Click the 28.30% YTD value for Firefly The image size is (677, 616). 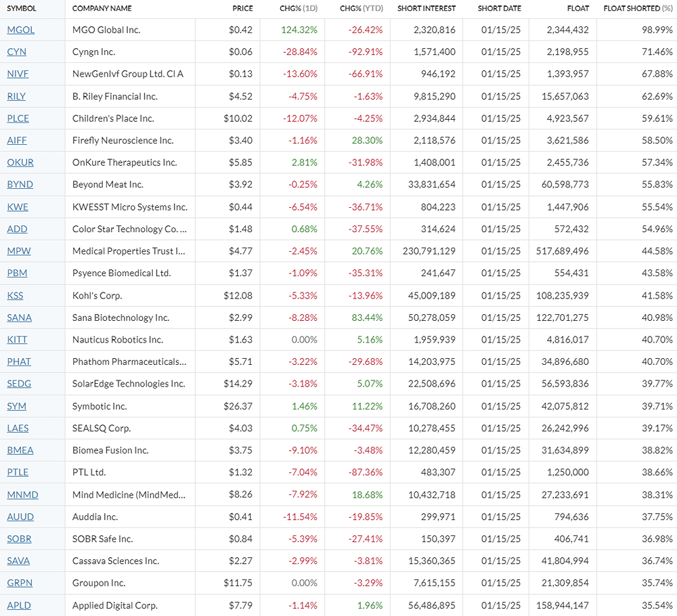tap(367, 140)
